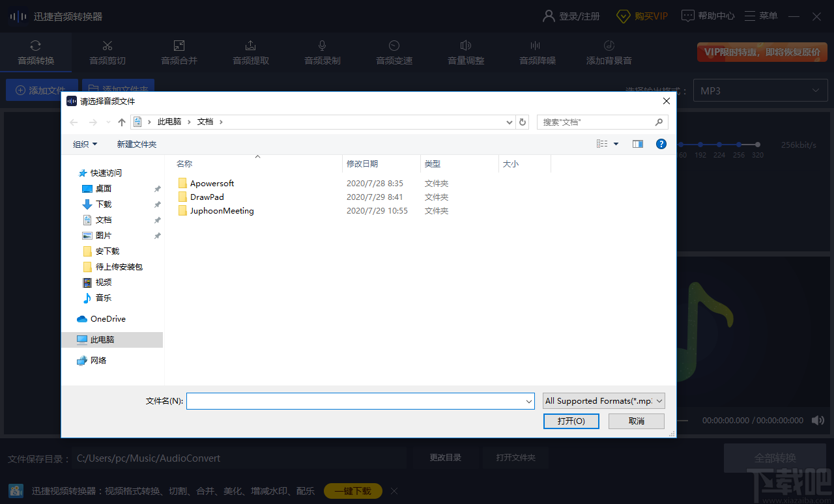Image resolution: width=834 pixels, height=504 pixels.
Task: Switch to 音频转换 tab
Action: [x=36, y=53]
